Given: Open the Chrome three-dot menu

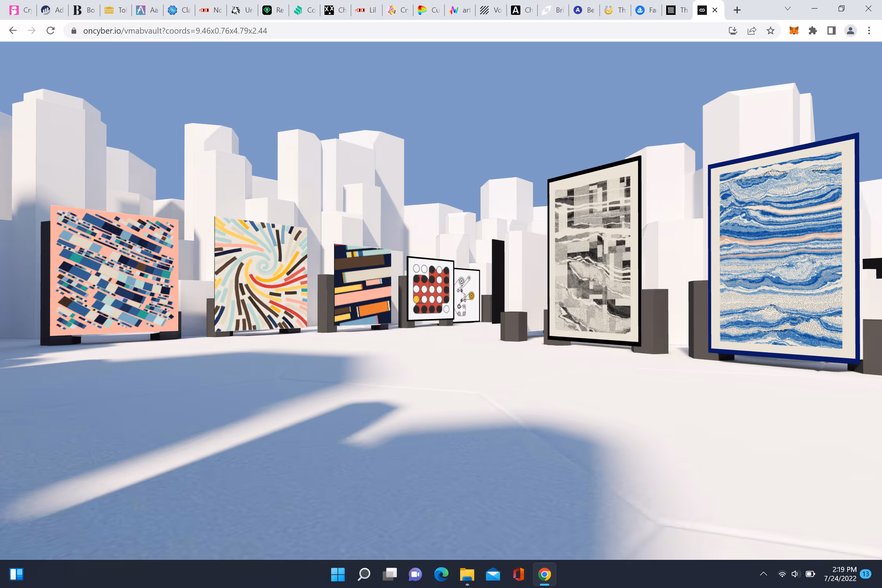Looking at the screenshot, I should pyautogui.click(x=869, y=30).
